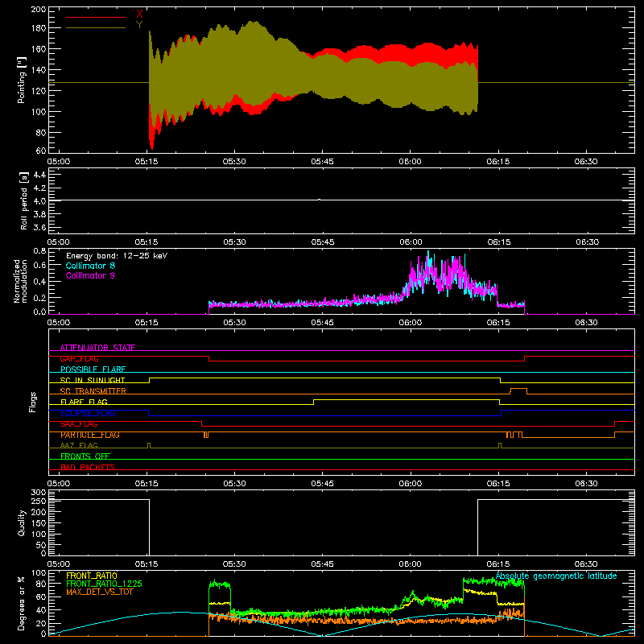Click 'Absolute geomagnetic latitude' legend text
Image resolution: width=644 pixels, height=644 pixels.
click(556, 576)
